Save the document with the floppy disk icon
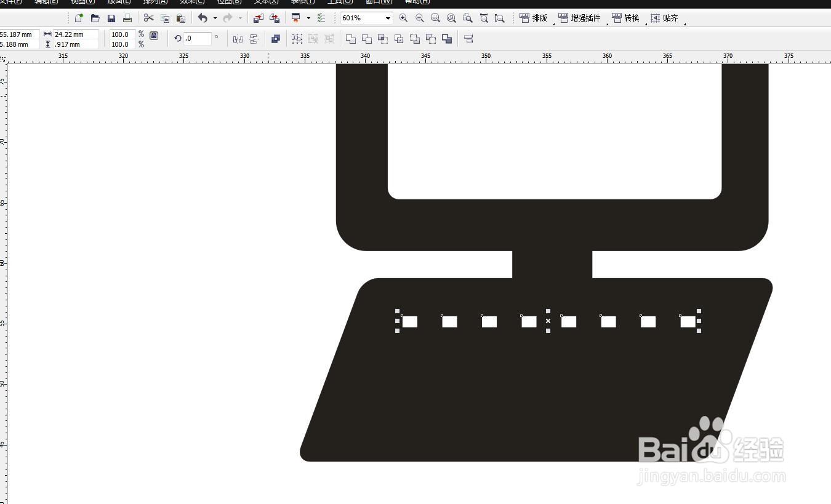This screenshot has width=831, height=504. 111,18
